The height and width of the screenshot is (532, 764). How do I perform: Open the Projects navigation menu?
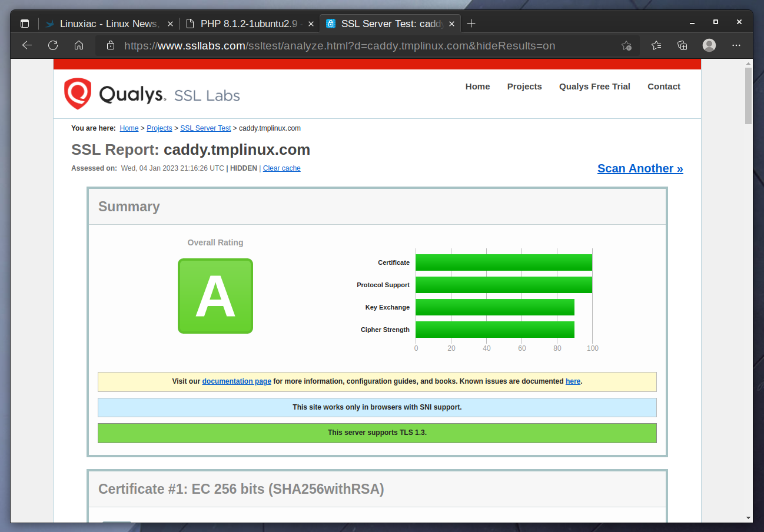[524, 87]
